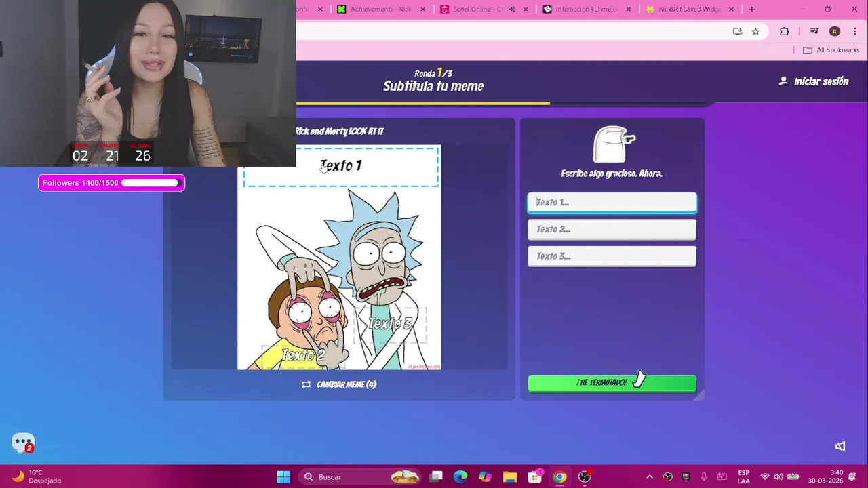Open the All Bookmarks folder

pos(831,49)
